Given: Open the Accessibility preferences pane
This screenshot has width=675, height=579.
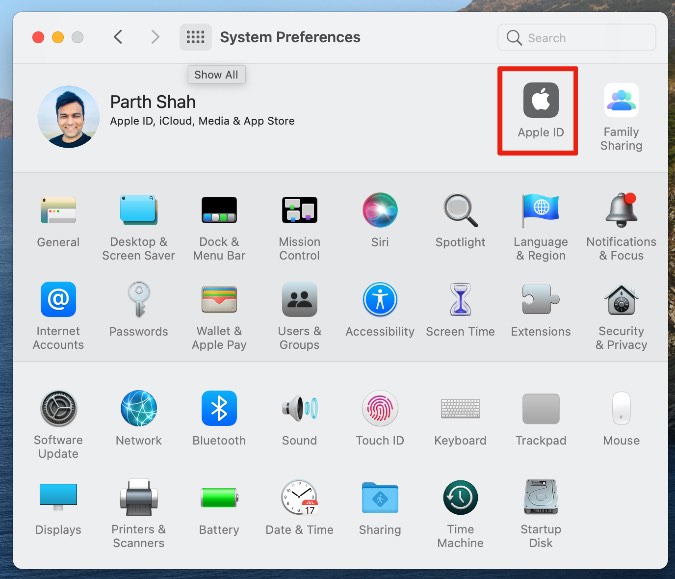Looking at the screenshot, I should tap(379, 300).
